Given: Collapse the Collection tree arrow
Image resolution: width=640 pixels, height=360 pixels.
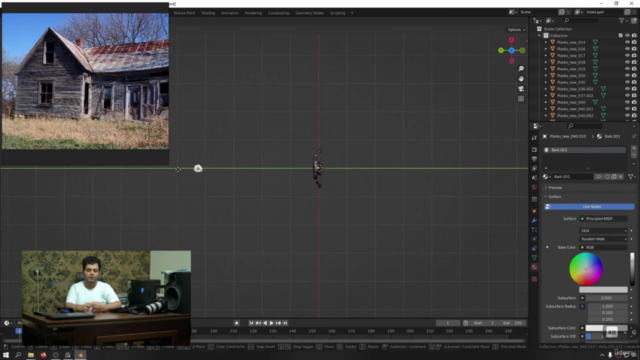Looking at the screenshot, I should click(x=540, y=36).
